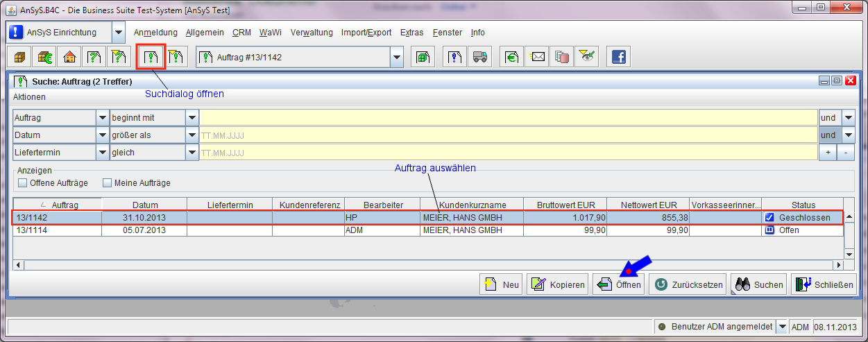The width and height of the screenshot is (868, 342).
Task: Enable the Offene Aufträge checkbox
Action: (x=23, y=183)
